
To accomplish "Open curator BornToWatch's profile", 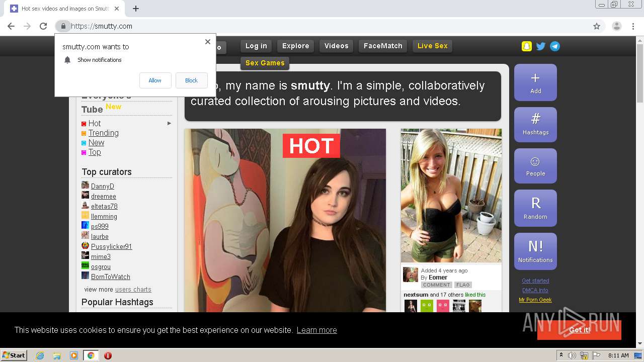I will pos(111,277).
